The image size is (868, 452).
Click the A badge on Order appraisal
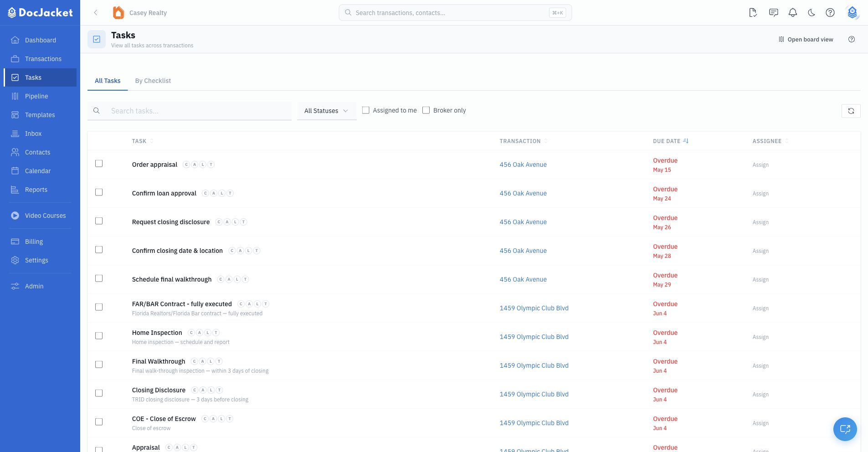tap(195, 164)
